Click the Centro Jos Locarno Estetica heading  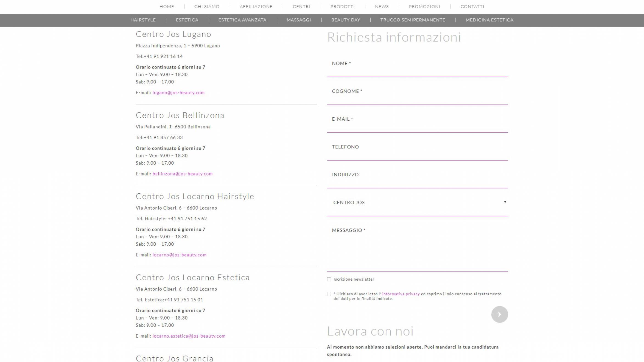click(x=193, y=278)
